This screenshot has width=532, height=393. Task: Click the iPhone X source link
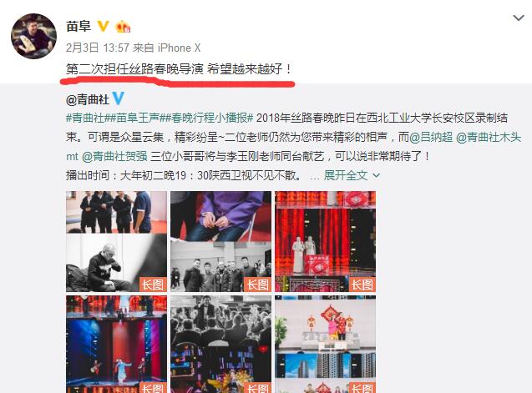coord(179,48)
